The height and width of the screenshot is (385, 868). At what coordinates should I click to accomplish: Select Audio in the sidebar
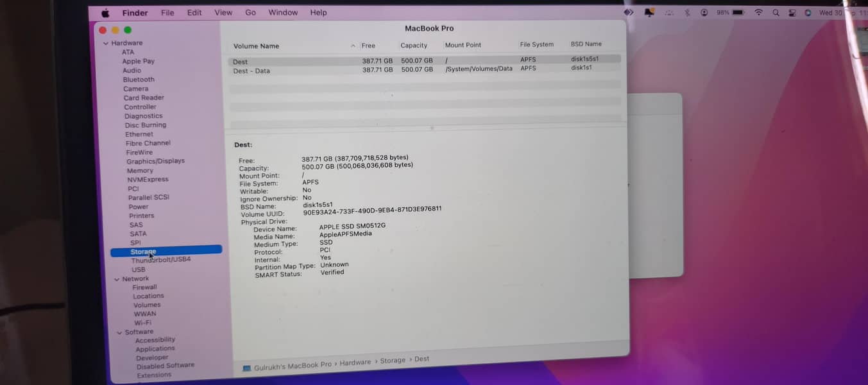132,71
